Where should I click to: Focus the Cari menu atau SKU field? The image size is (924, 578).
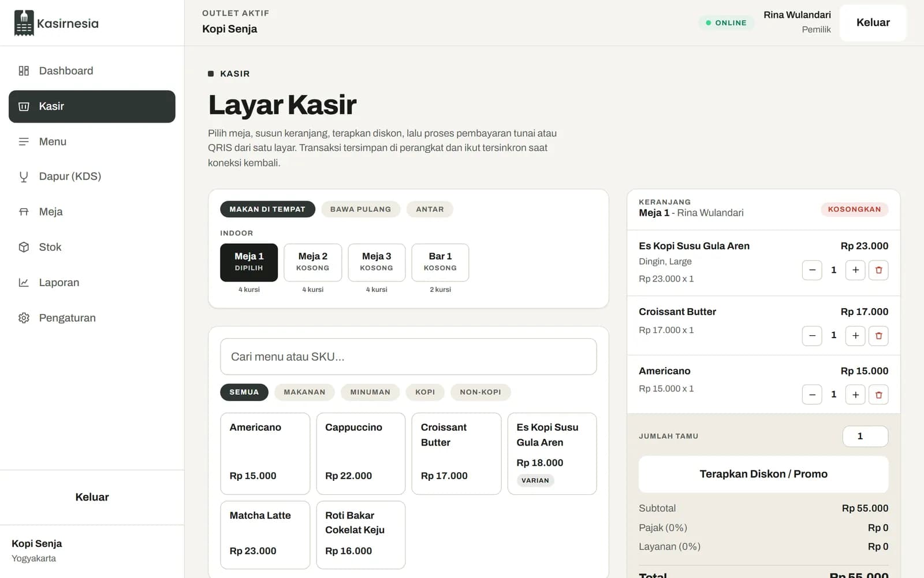[x=408, y=357]
